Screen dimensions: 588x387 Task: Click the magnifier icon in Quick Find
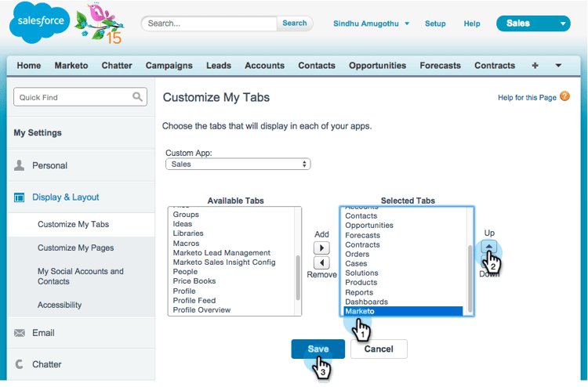[x=137, y=97]
